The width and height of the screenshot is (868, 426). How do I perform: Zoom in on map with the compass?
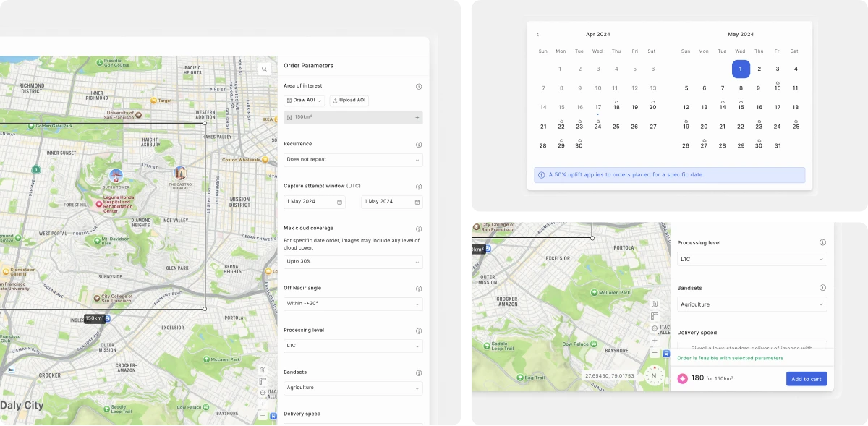tap(655, 340)
